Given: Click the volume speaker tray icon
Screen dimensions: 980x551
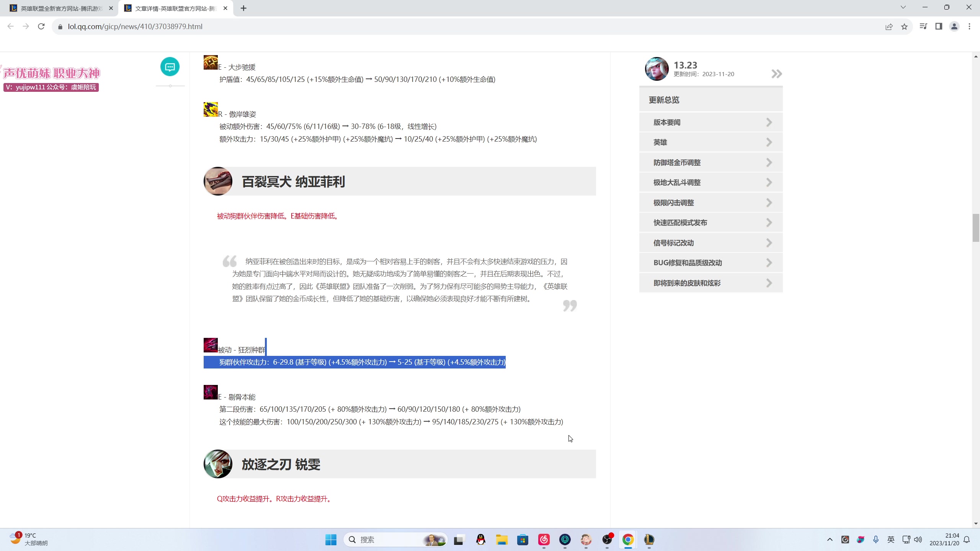Looking at the screenshot, I should pyautogui.click(x=918, y=540).
